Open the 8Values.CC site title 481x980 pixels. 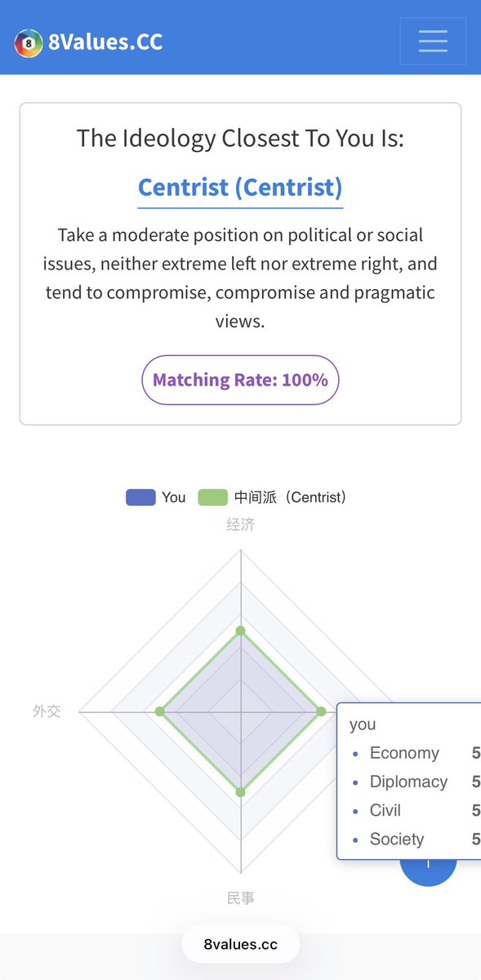point(105,42)
